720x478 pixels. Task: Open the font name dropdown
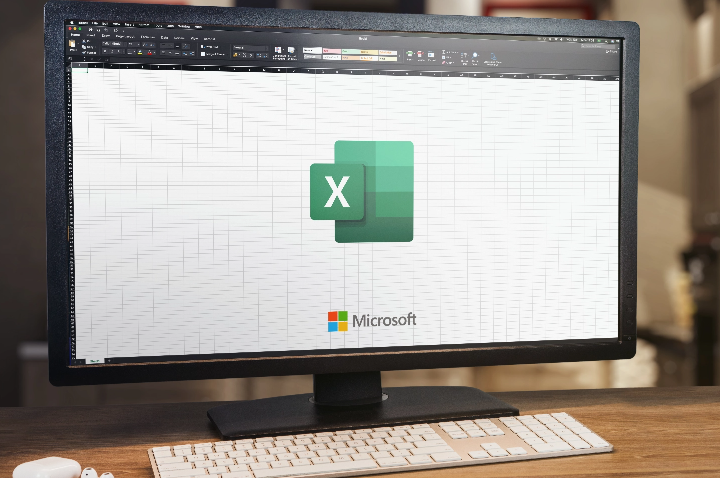click(114, 44)
